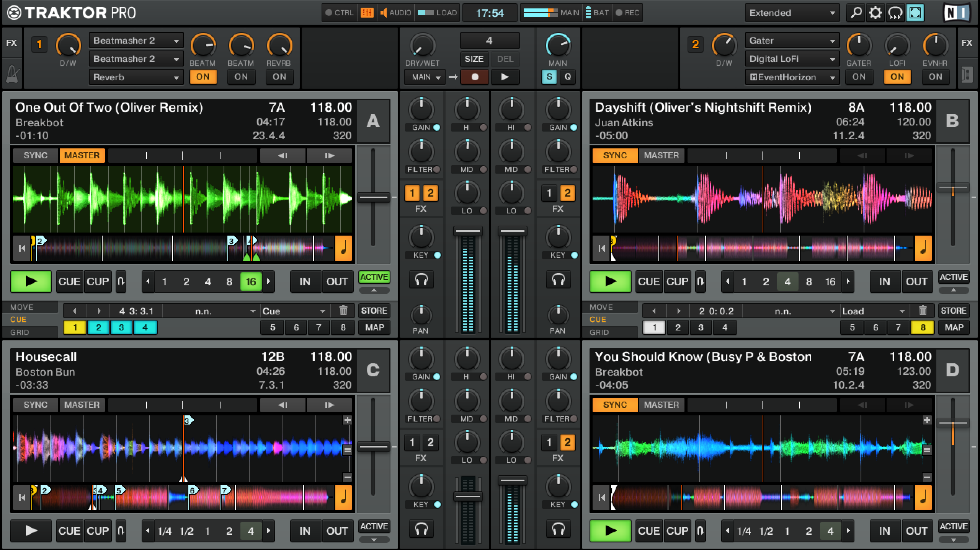Turn off GATER ON button in FX 2
This screenshot has height=550, width=980.
click(x=859, y=77)
